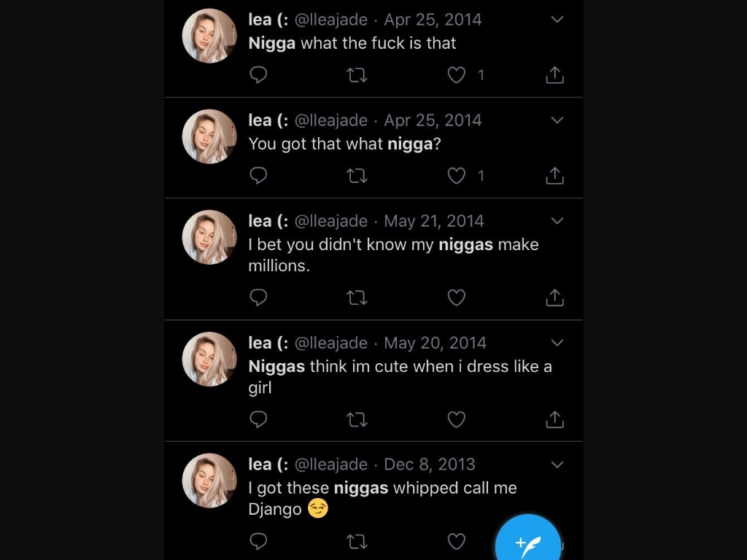
Task: Open the Dec 8, 2013 date link
Action: pos(430,464)
